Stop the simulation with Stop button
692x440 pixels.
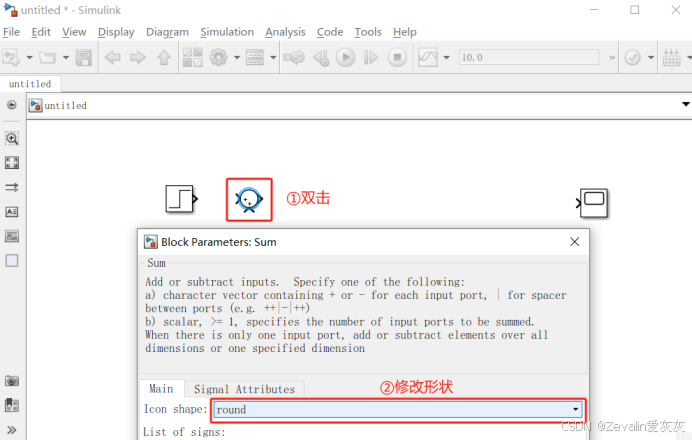pos(397,57)
